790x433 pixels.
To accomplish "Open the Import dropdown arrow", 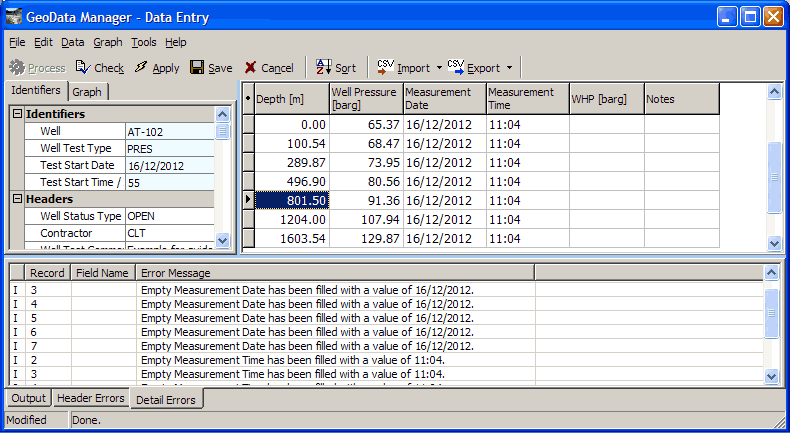I will point(439,68).
